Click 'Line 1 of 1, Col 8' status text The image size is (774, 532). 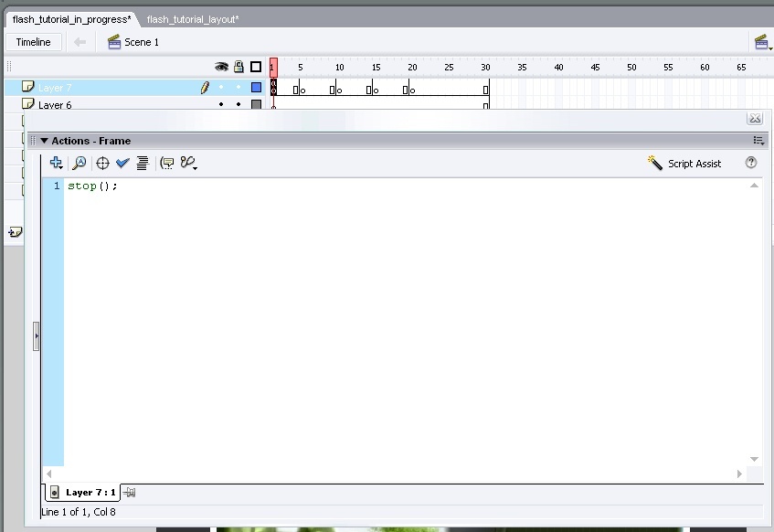tap(78, 512)
